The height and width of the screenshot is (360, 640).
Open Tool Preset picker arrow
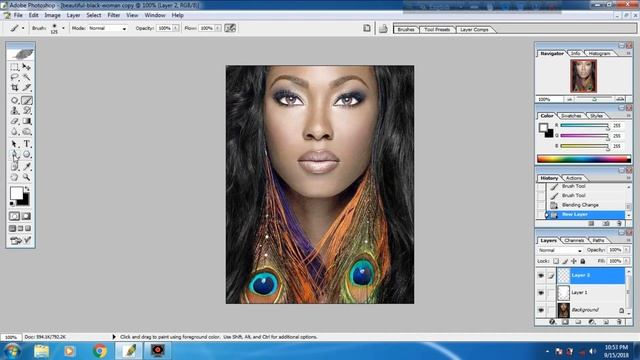coord(23,28)
